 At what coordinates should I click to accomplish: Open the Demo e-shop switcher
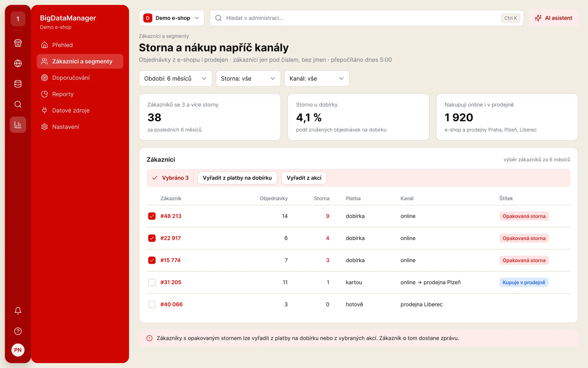click(x=171, y=18)
